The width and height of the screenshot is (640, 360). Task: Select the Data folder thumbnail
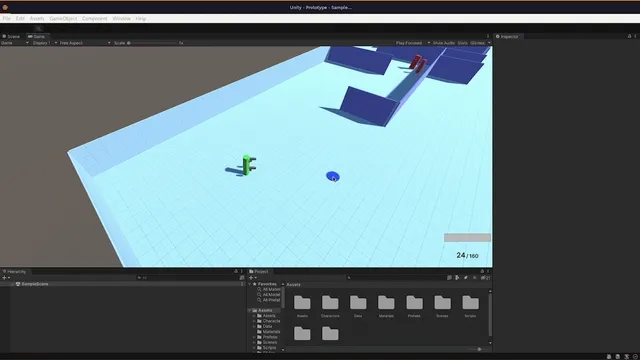[358, 307]
